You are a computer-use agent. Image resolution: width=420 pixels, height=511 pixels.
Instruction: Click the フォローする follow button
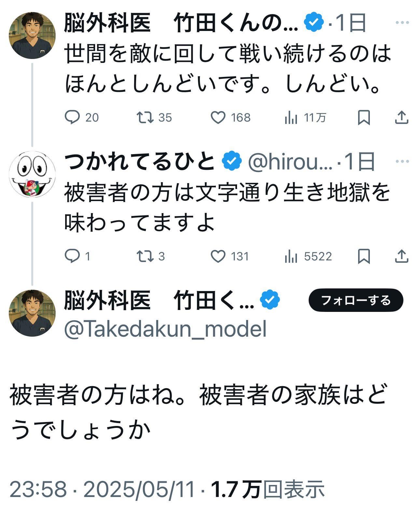point(356,300)
